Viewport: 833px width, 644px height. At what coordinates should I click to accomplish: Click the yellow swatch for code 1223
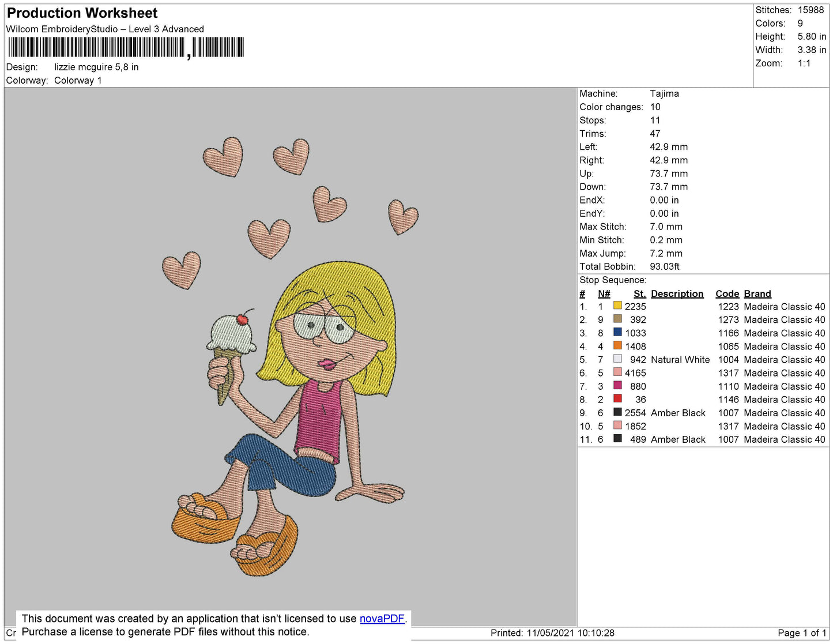point(617,306)
